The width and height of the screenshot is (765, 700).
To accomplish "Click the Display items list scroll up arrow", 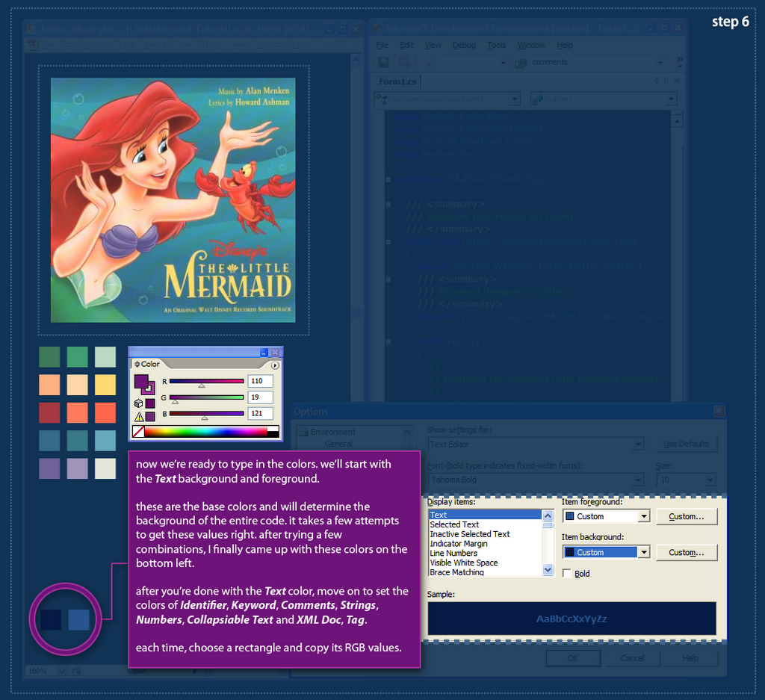I will (548, 515).
